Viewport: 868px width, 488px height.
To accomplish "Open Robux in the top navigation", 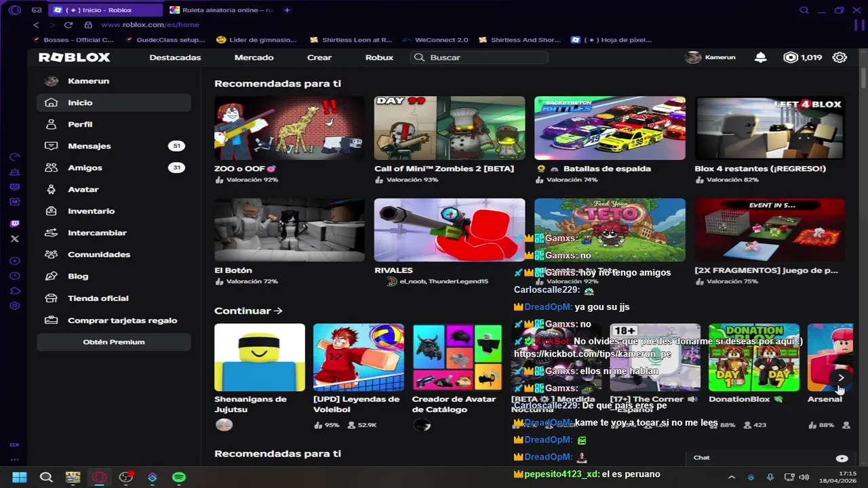I will tap(379, 58).
